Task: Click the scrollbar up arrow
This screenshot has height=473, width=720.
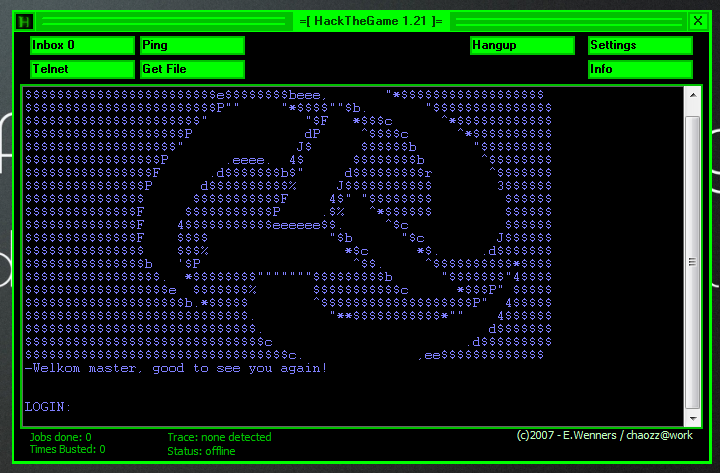Action: pos(693,95)
